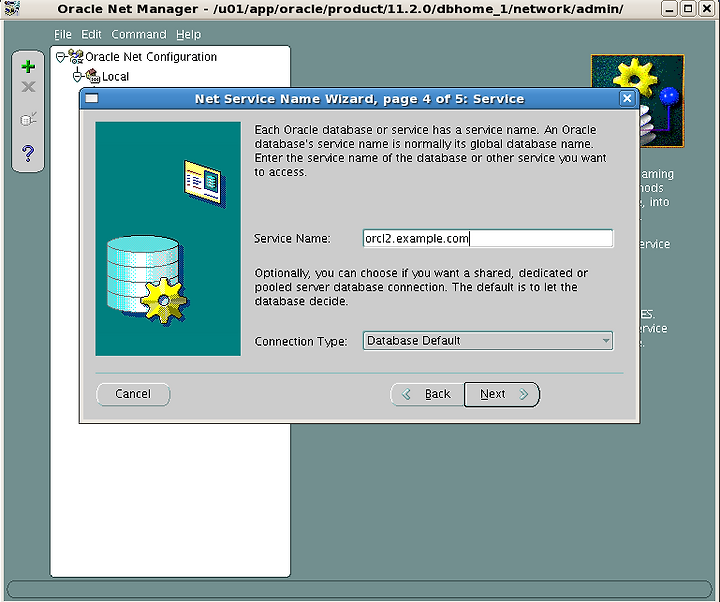The image size is (720, 602).
Task: Click the Test Service connection icon
Action: pyautogui.click(x=28, y=119)
